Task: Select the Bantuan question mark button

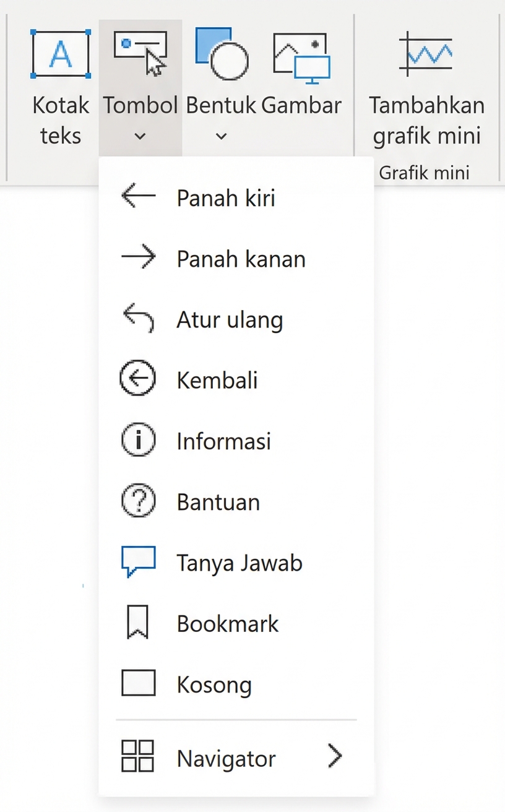Action: 218,501
